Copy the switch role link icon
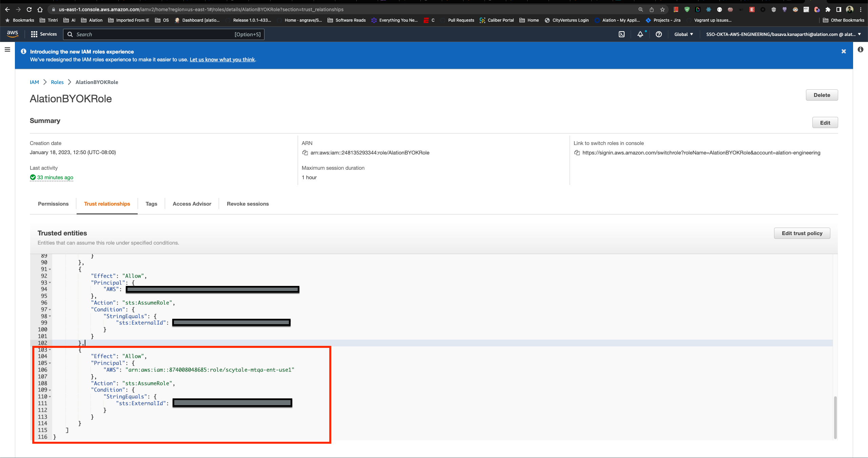 click(577, 153)
